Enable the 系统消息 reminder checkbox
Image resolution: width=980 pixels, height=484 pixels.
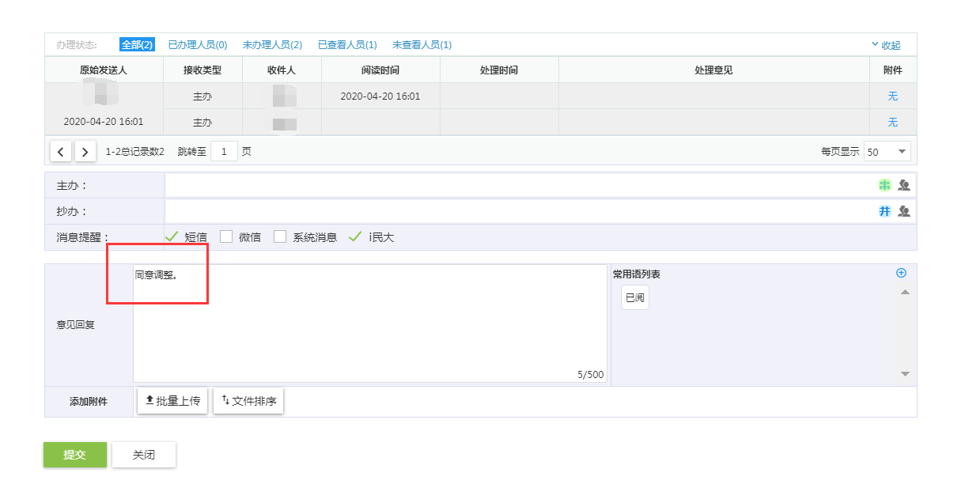click(280, 236)
